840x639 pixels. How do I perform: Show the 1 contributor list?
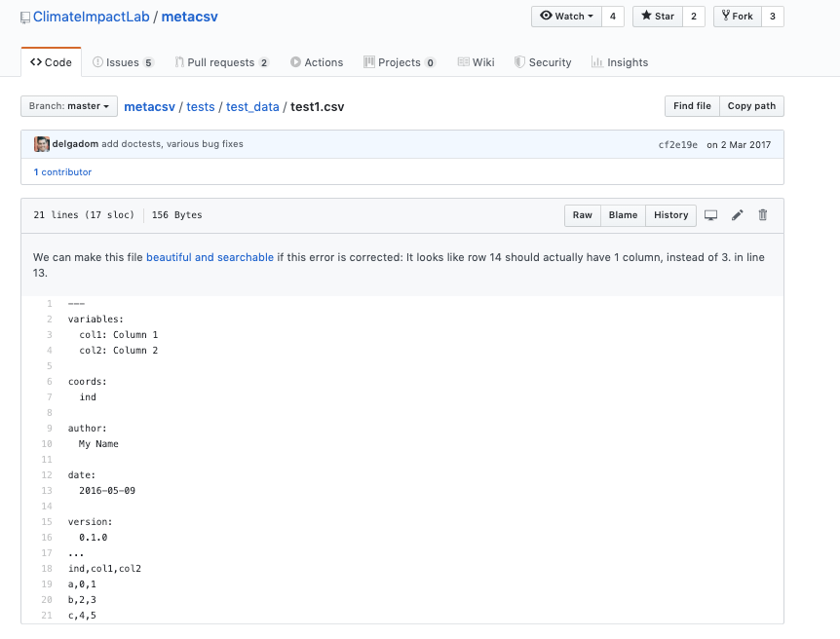coord(62,172)
